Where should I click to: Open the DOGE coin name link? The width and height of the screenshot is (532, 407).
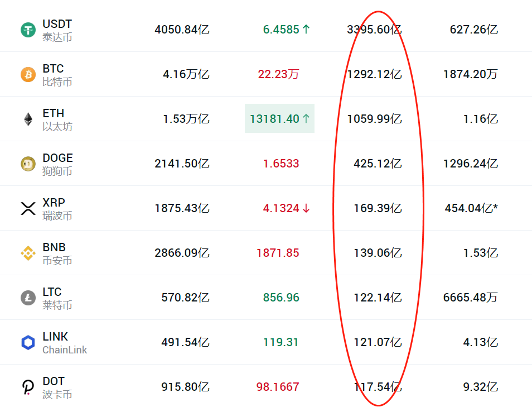tap(57, 157)
